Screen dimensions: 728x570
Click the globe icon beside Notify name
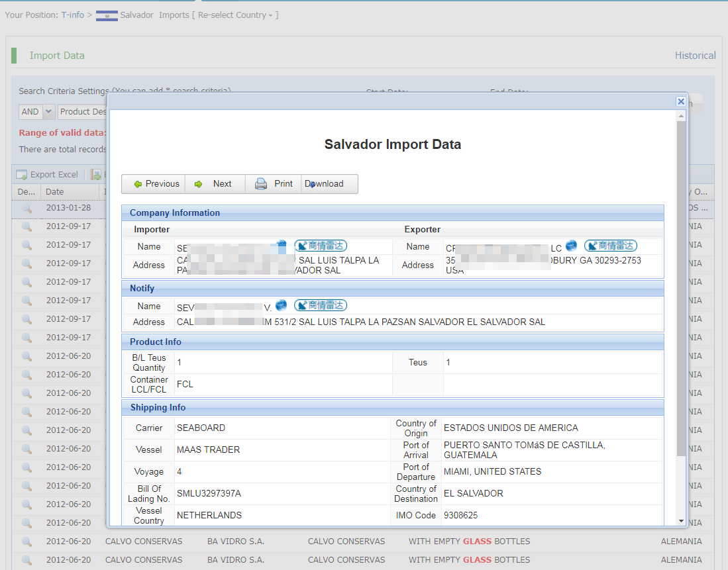click(282, 305)
